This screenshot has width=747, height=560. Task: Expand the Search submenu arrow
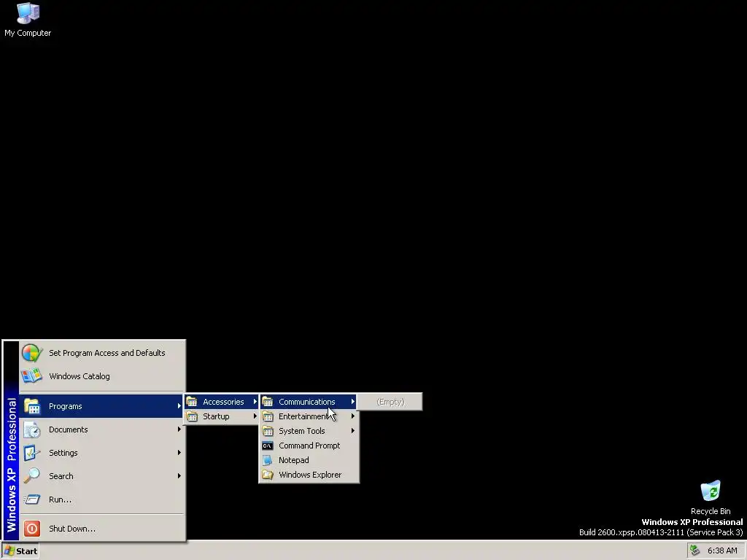(x=179, y=475)
